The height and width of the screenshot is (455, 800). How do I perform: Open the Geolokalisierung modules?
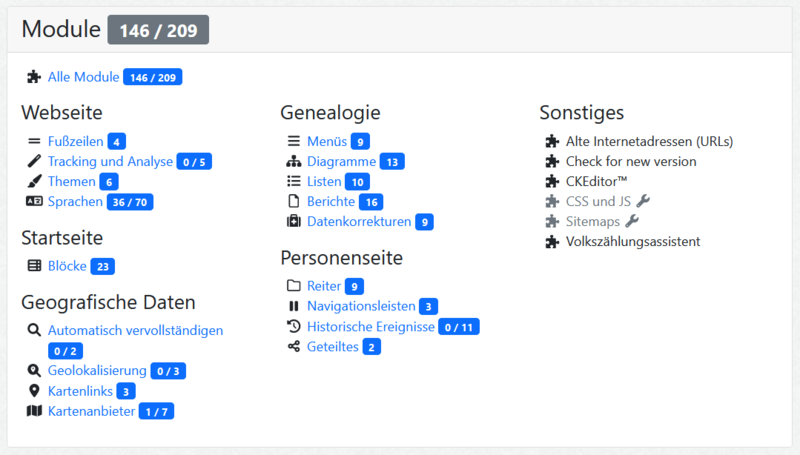97,370
